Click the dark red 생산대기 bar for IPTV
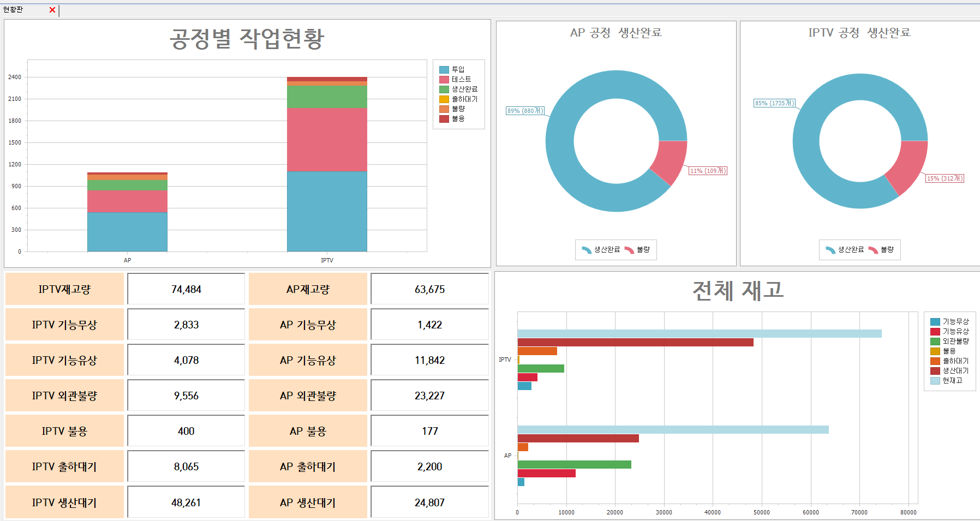The height and width of the screenshot is (521, 980). 635,343
